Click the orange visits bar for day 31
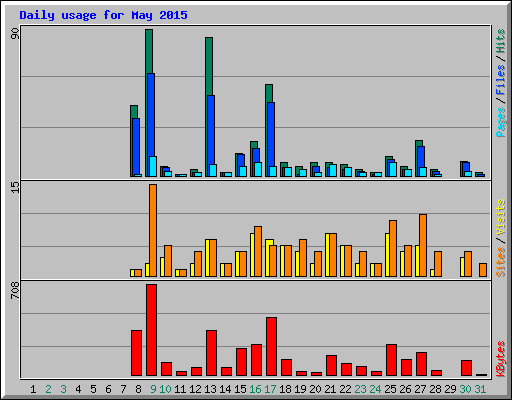Screen dimensions: 512x400 pos(483,270)
